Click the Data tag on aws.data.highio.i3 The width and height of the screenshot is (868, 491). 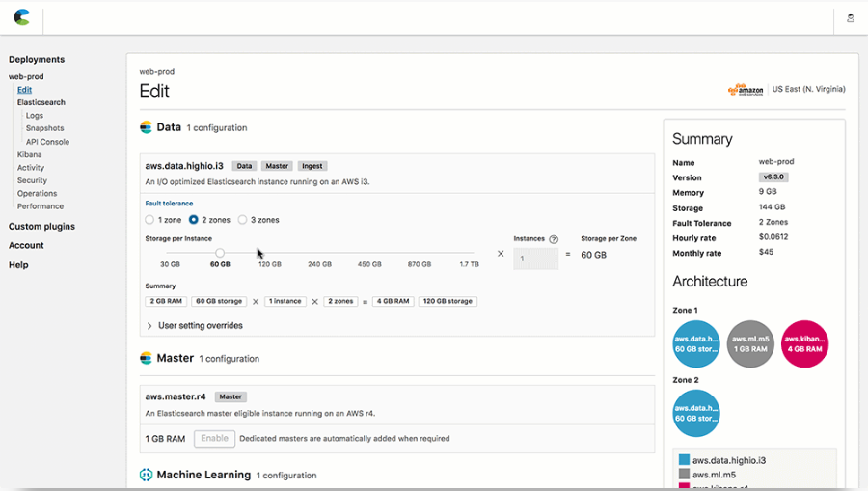click(x=244, y=166)
